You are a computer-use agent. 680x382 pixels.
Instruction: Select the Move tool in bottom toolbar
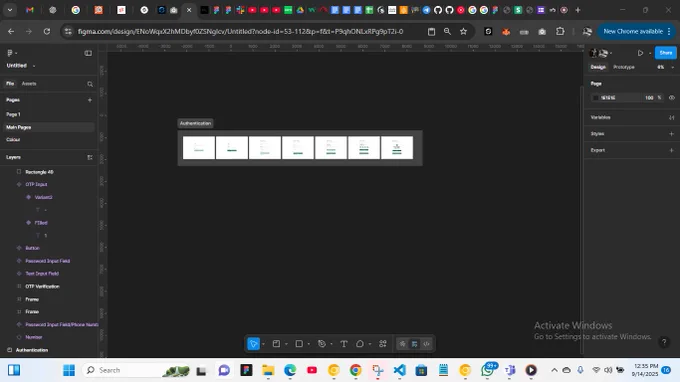click(253, 344)
